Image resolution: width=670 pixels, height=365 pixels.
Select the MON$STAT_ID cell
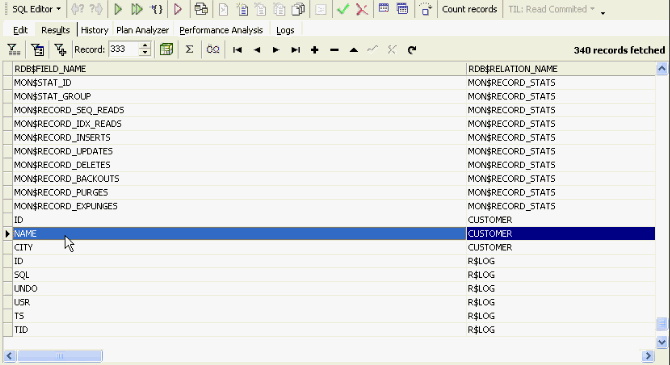[239, 82]
